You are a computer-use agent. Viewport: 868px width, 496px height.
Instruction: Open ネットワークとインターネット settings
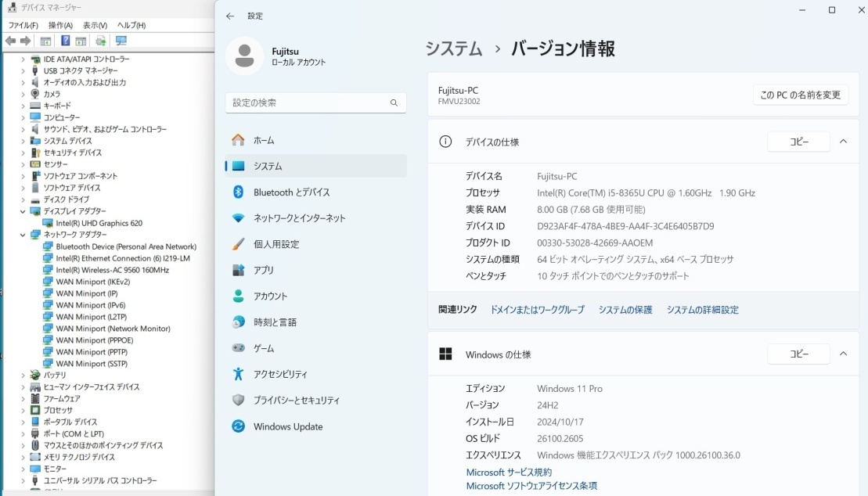tap(315, 218)
